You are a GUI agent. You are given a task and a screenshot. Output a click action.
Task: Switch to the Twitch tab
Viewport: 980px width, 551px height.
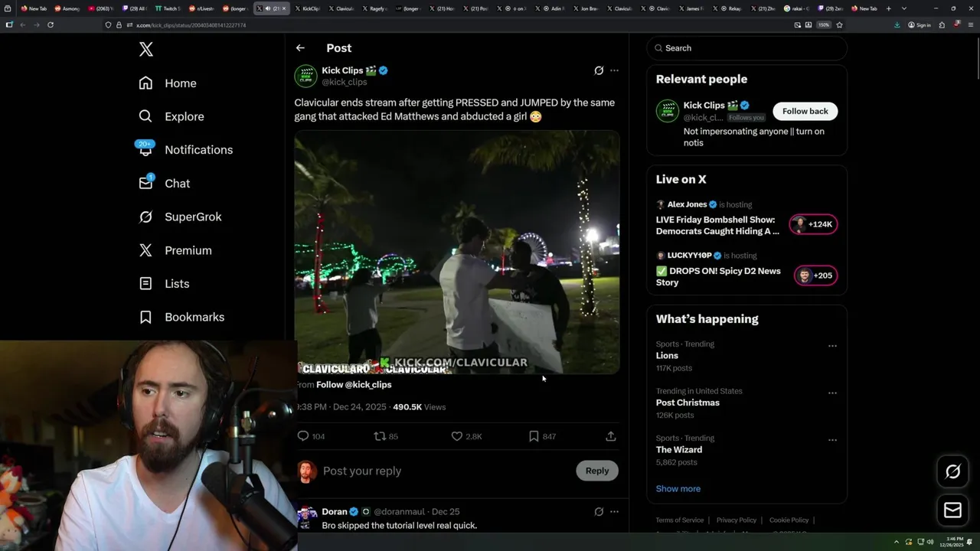click(167, 8)
